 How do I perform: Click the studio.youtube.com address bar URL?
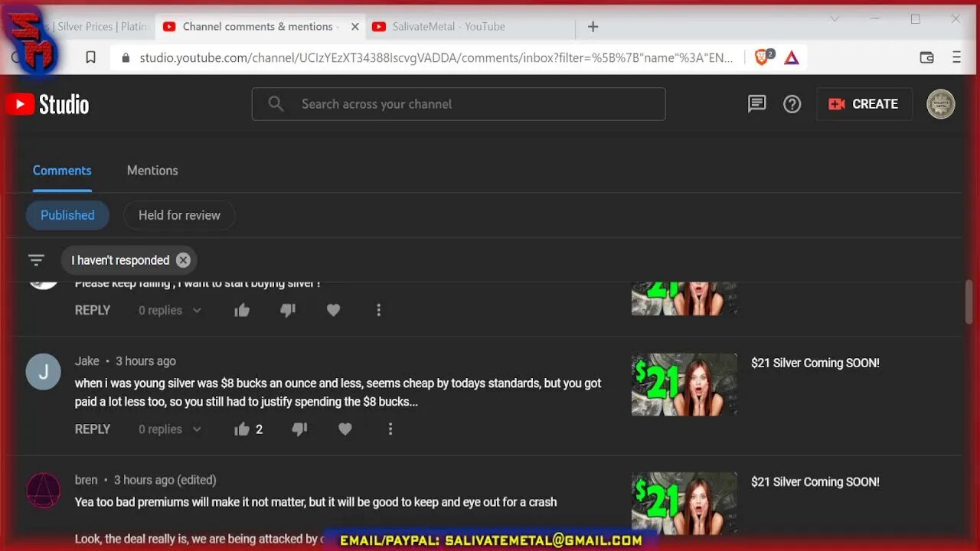[436, 57]
